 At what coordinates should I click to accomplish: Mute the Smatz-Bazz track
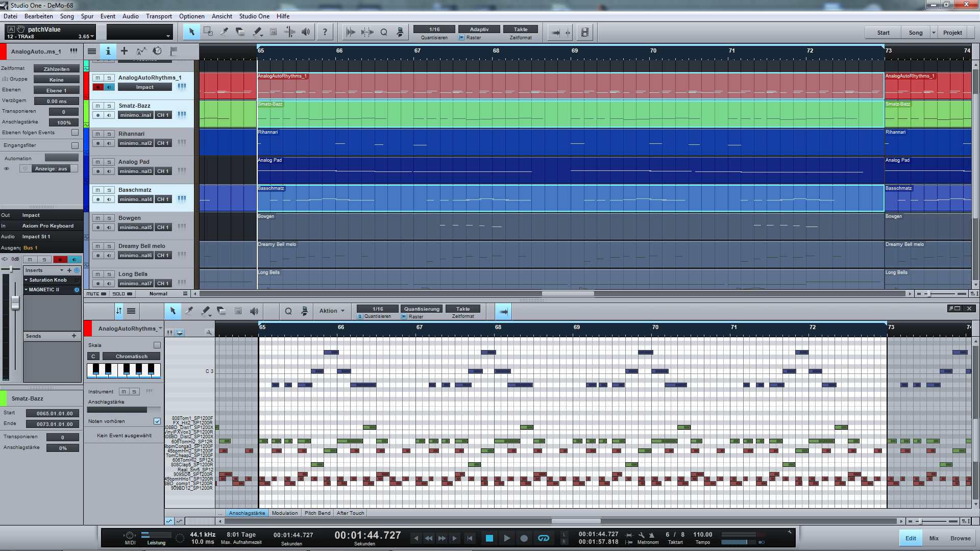click(98, 106)
